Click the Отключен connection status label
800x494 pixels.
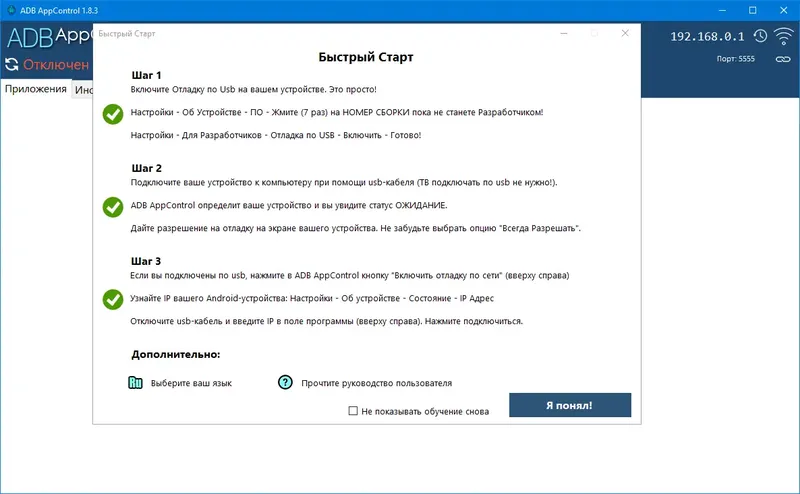coord(56,65)
